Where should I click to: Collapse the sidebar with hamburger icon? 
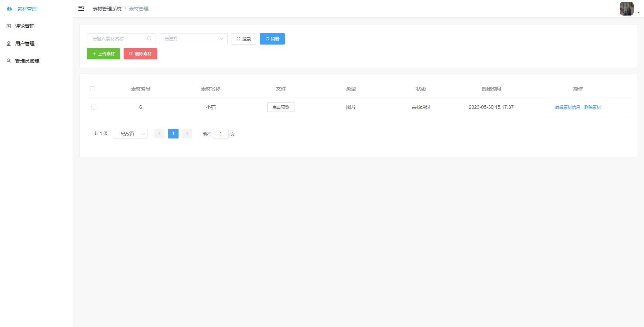click(81, 9)
